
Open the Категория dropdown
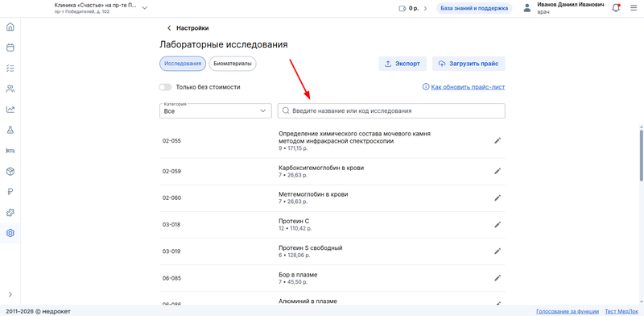[216, 111]
